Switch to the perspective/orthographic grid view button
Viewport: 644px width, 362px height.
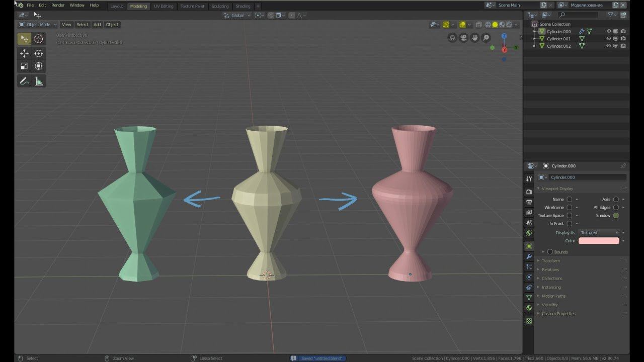pos(452,38)
